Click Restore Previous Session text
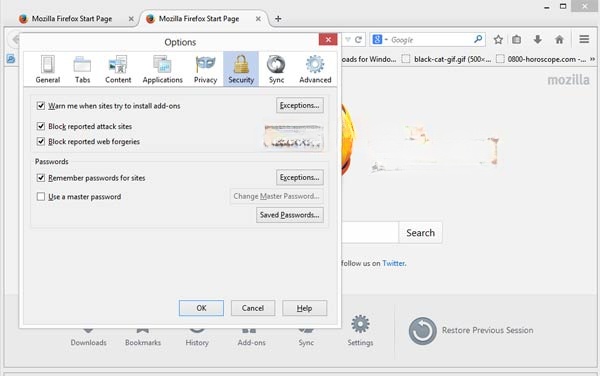The width and height of the screenshot is (600, 376). [x=488, y=330]
